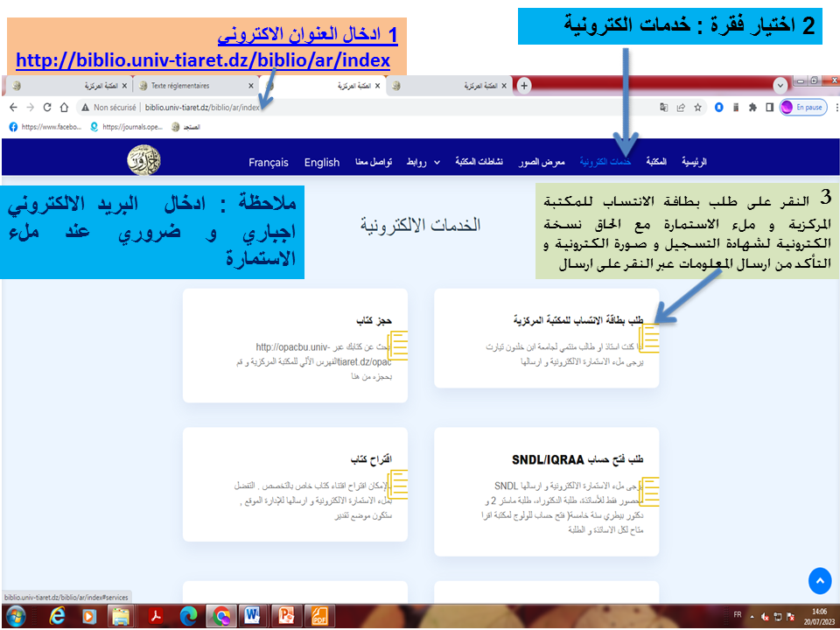Open the طلب بطاقة الانتساب للمكتبة المركزية card
This screenshot has height=630, width=840.
click(x=547, y=339)
